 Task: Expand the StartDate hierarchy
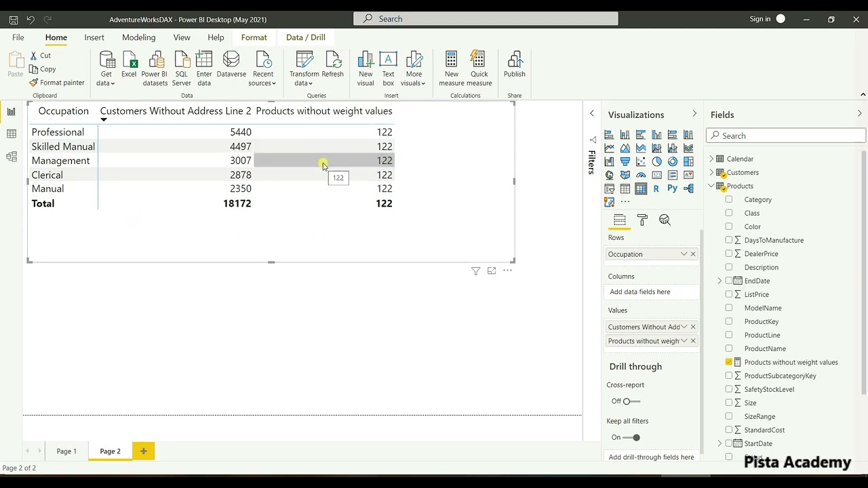(x=720, y=443)
